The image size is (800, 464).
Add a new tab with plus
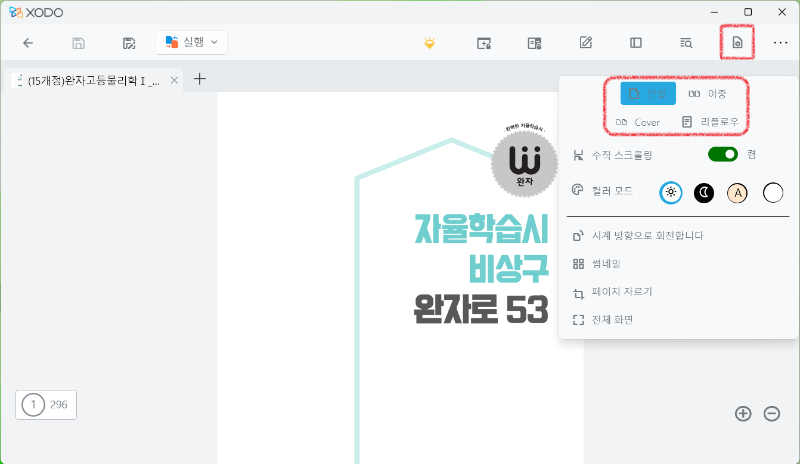click(x=200, y=79)
